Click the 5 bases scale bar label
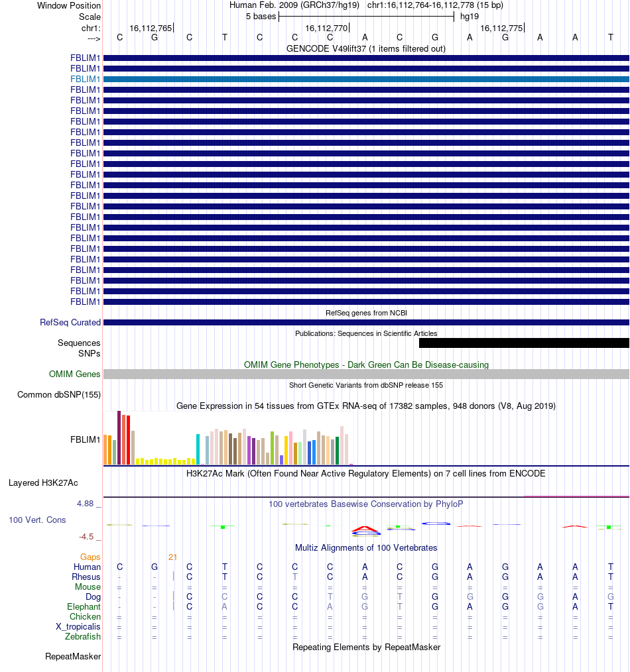Viewport: 630px width, 672px height. pyautogui.click(x=261, y=17)
